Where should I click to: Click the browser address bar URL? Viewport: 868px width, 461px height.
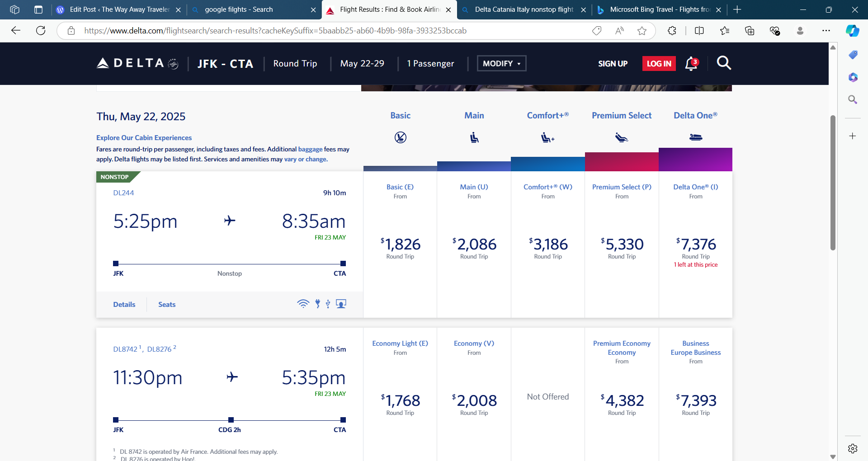click(x=275, y=31)
